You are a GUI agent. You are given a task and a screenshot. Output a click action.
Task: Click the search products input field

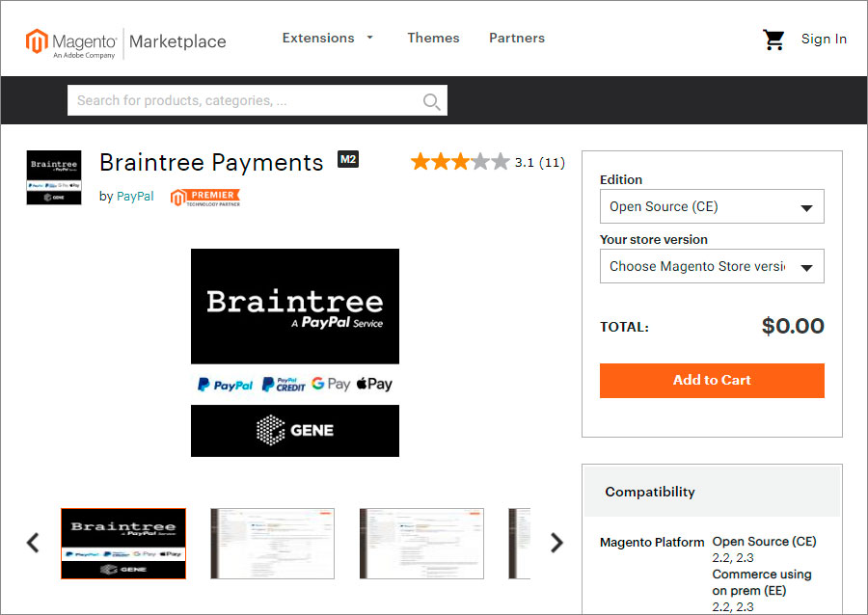pos(246,100)
